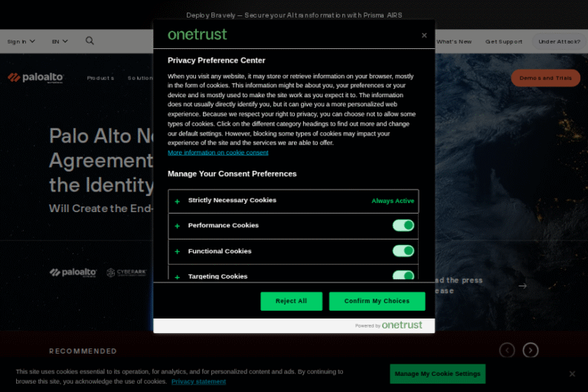
Task: Click the search magnifier icon
Action: 90,41
